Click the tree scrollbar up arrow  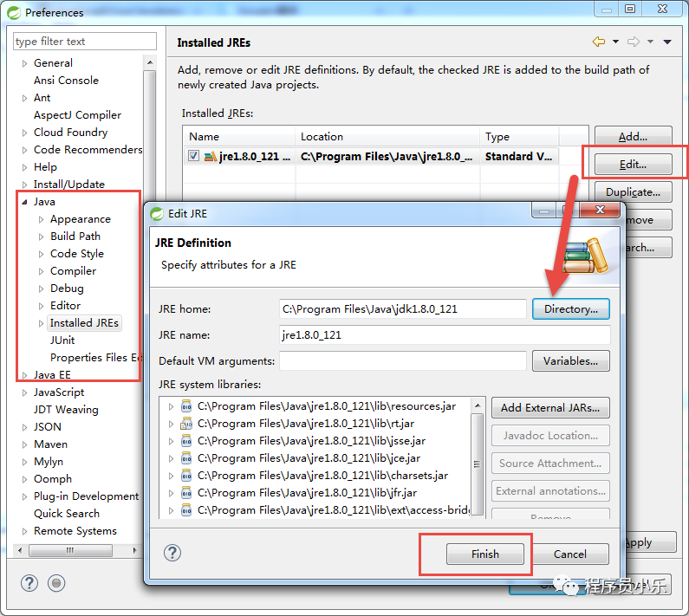[x=150, y=62]
